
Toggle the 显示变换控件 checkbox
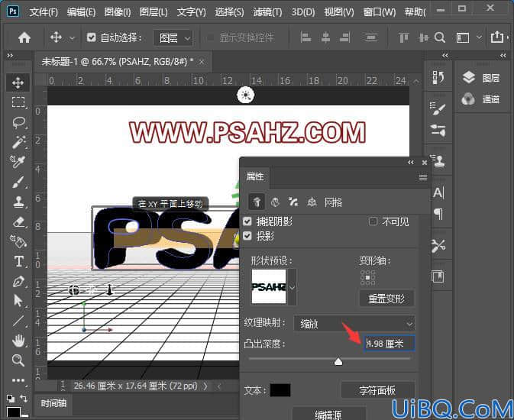point(211,37)
